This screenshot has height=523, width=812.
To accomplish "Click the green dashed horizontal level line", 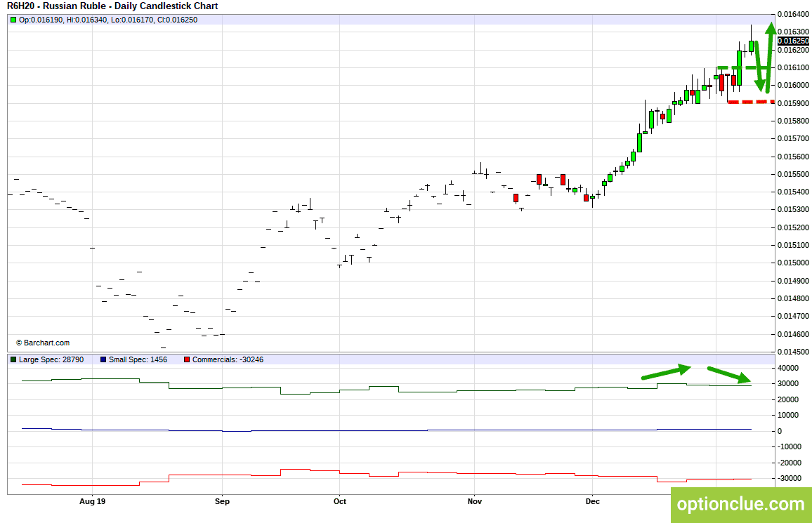I will pos(744,68).
